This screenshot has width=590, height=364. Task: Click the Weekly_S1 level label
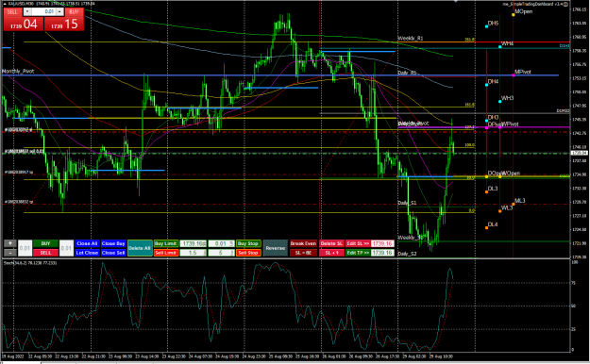[x=411, y=238]
